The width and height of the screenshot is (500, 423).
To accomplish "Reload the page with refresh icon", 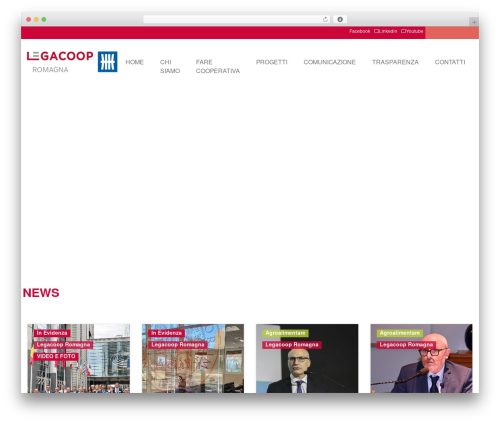I will pos(325,19).
